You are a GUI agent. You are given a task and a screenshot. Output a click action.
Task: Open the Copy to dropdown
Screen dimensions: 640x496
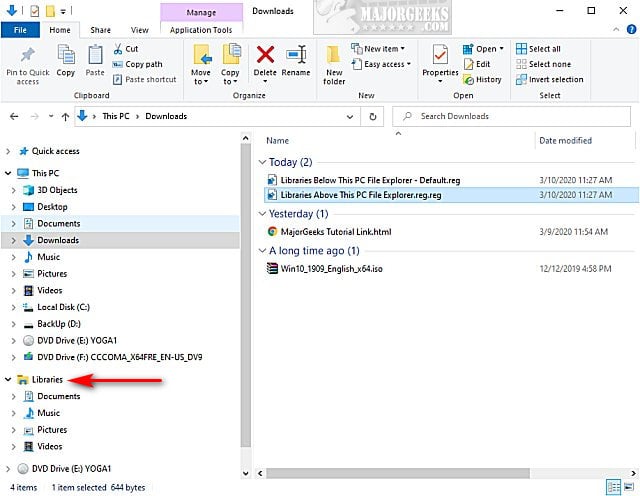(x=230, y=77)
